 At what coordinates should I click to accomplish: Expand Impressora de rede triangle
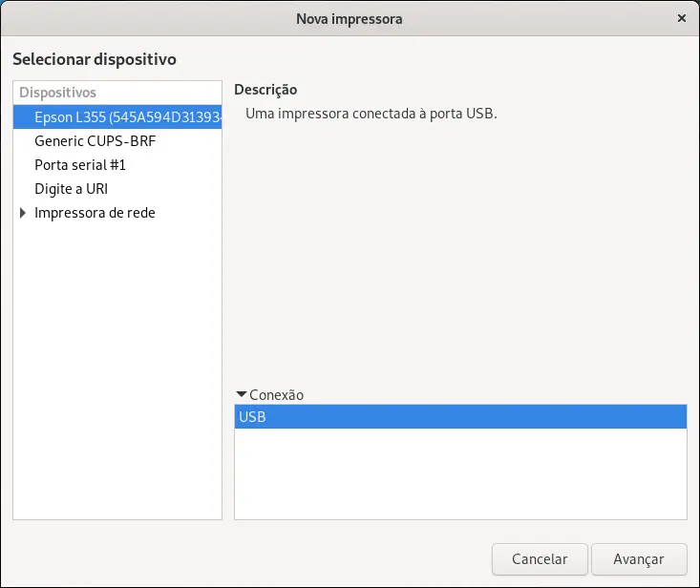(x=23, y=213)
